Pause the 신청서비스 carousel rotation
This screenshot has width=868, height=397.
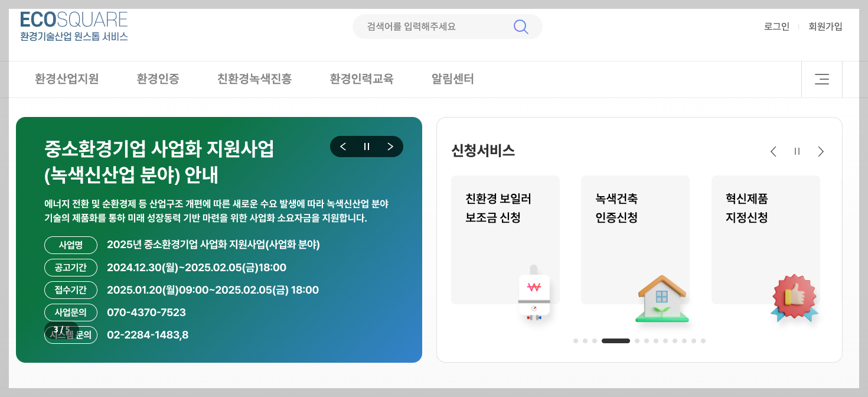[x=797, y=151]
